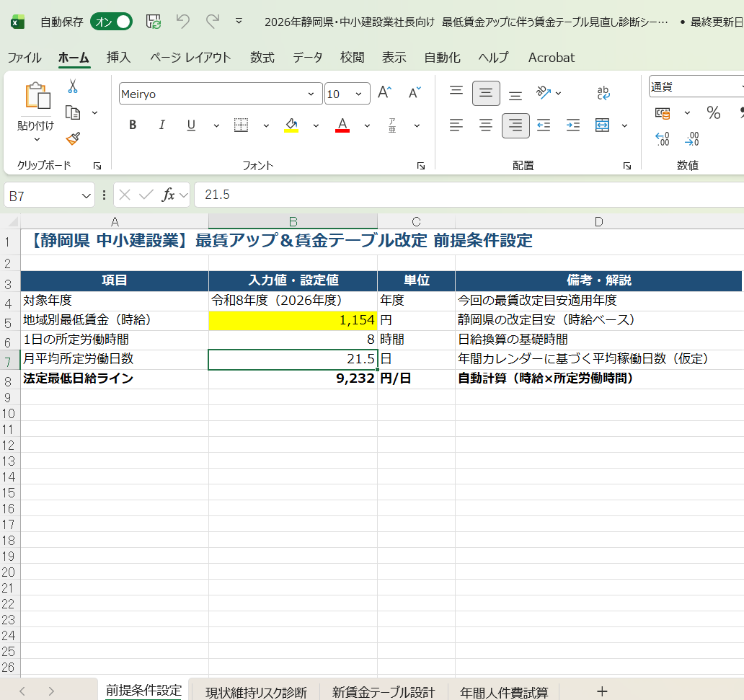Image resolution: width=744 pixels, height=700 pixels.
Task: Open the Customize Quick Access Toolbar dropdown
Action: click(x=239, y=22)
